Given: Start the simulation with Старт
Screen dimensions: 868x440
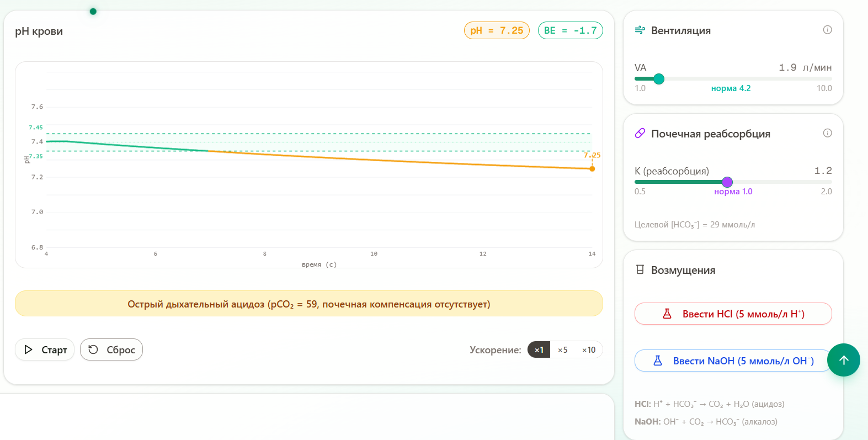Looking at the screenshot, I should (45, 349).
